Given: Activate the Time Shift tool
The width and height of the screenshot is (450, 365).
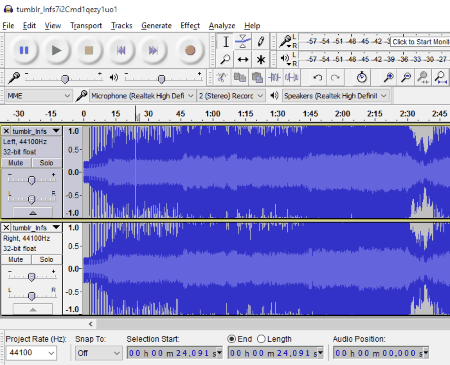Looking at the screenshot, I should click(243, 60).
